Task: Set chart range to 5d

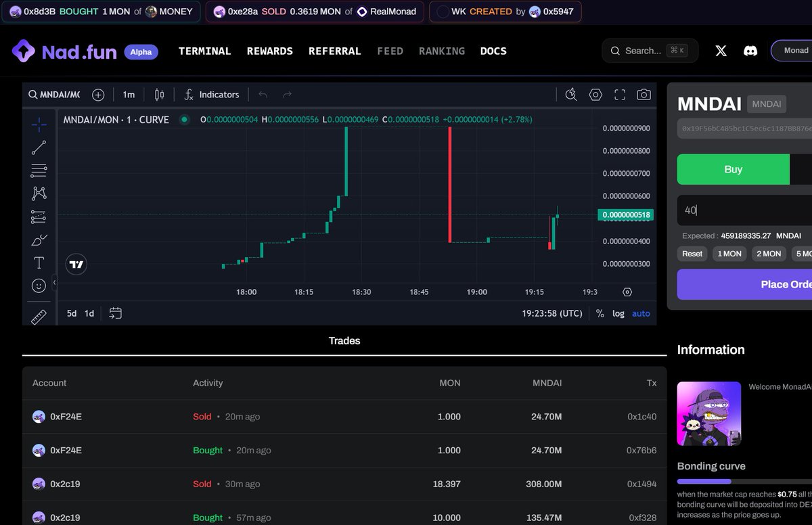Action: [72, 313]
